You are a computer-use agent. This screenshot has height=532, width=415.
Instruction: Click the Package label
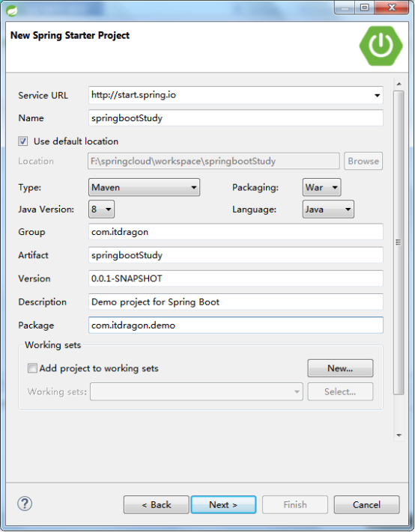[x=36, y=325]
